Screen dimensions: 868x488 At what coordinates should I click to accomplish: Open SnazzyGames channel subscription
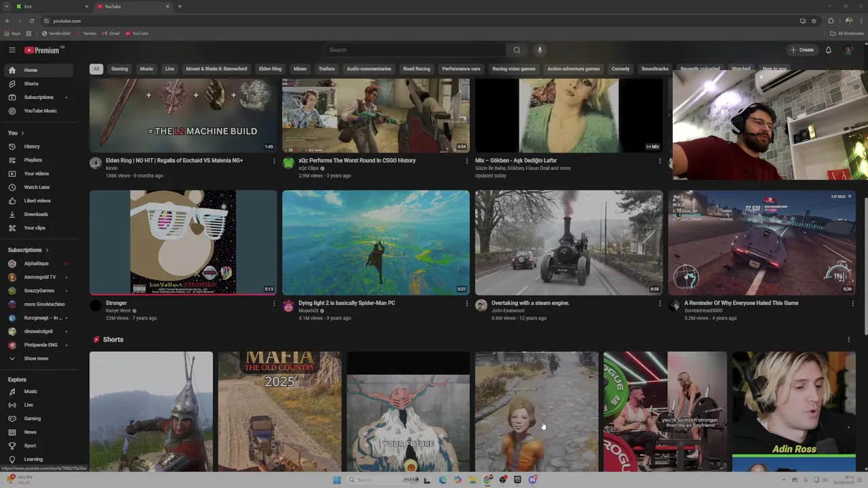click(x=37, y=291)
